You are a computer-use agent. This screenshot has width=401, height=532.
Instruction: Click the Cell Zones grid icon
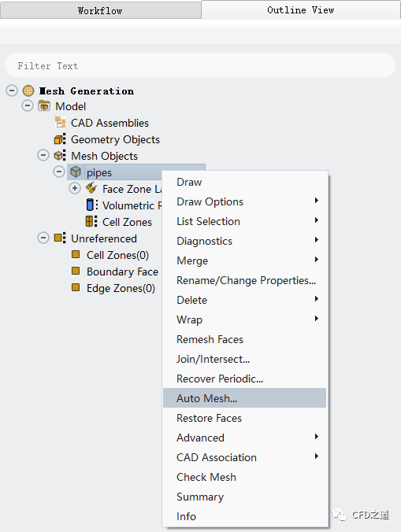point(91,222)
